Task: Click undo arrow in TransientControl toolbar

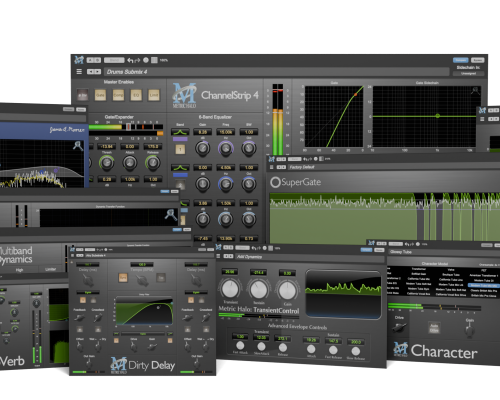Action: click(254, 248)
